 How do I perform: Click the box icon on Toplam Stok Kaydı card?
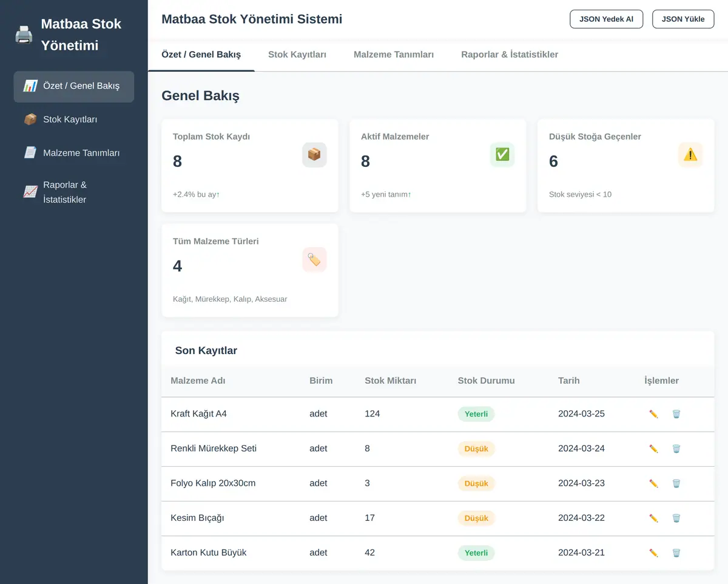point(314,155)
